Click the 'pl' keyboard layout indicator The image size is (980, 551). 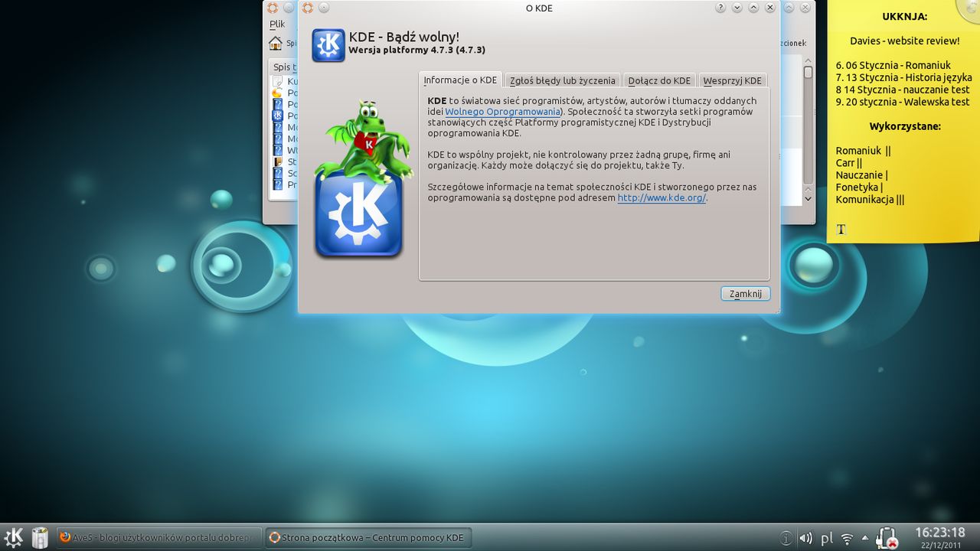click(x=826, y=538)
